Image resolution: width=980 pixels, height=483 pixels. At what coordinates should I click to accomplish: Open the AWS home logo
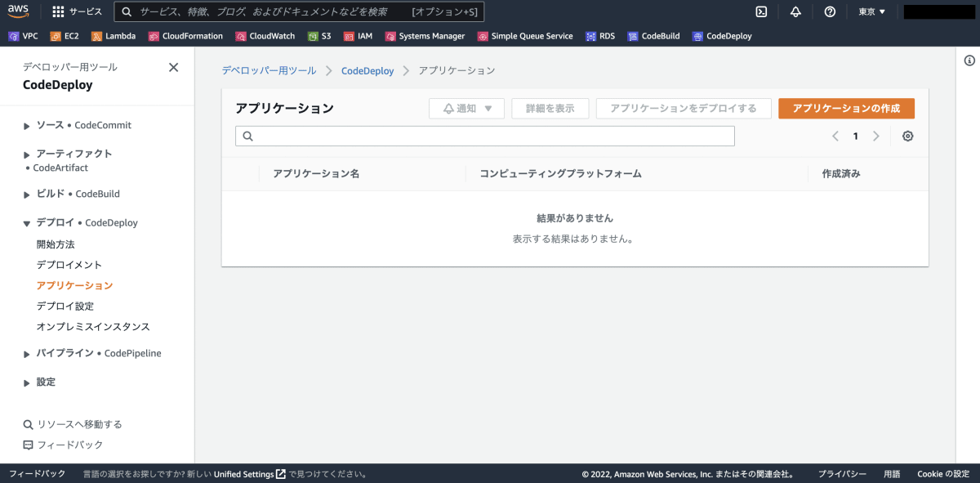point(19,11)
